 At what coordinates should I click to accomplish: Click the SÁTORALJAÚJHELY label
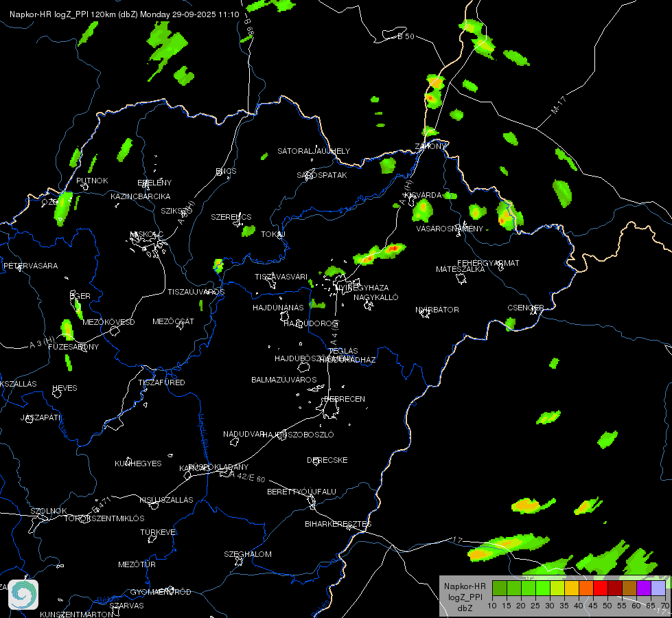pos(314,151)
